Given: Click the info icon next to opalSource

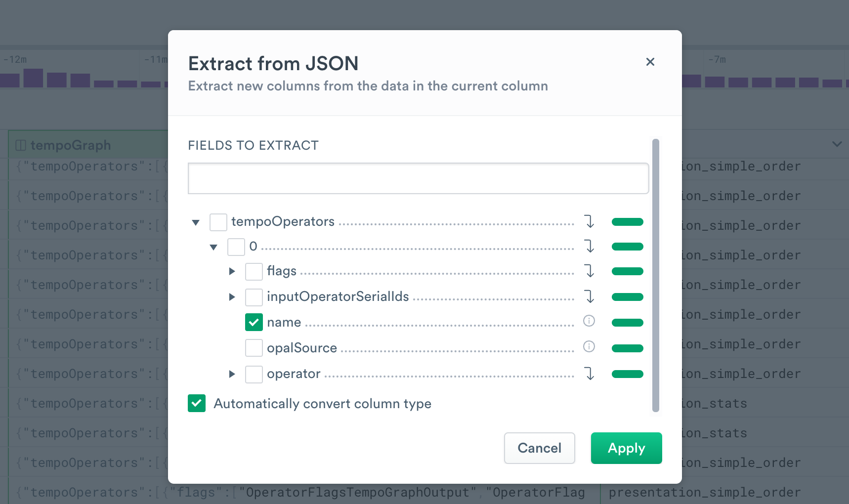Looking at the screenshot, I should tap(589, 347).
